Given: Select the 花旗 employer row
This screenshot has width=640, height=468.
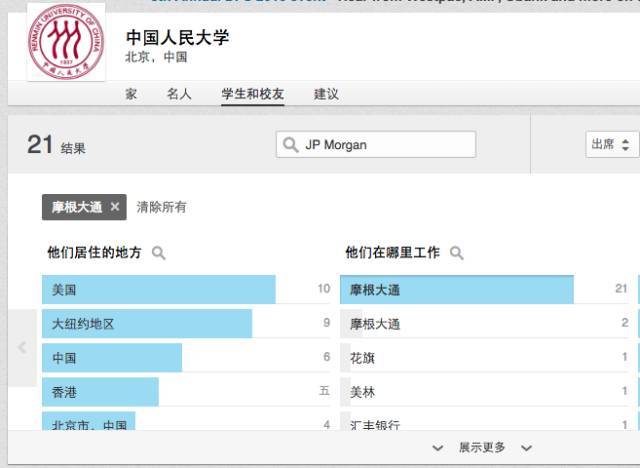Looking at the screenshot, I should click(484, 358).
